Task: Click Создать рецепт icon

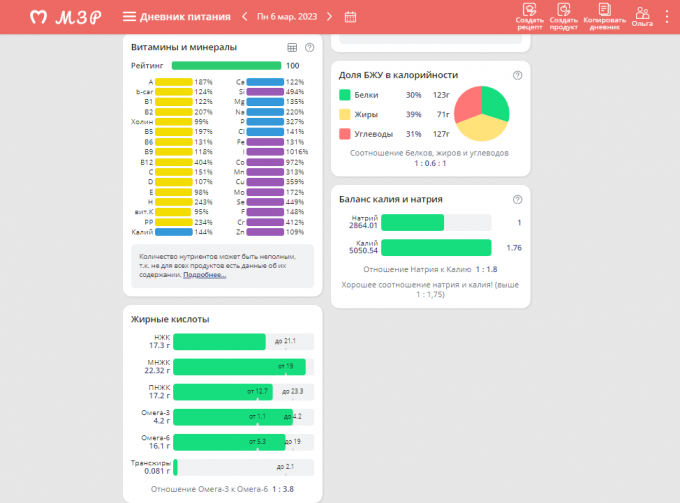Action: pyautogui.click(x=530, y=15)
